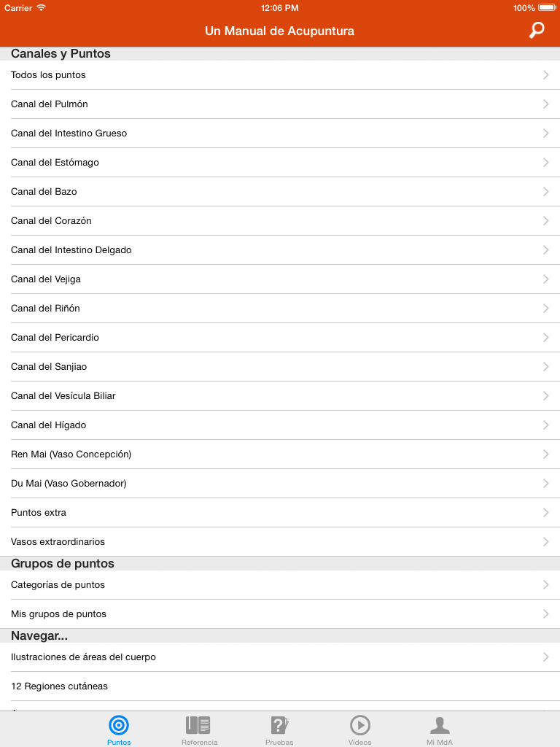Select the Puntos target icon tab
This screenshot has height=747, width=560.
(x=119, y=725)
